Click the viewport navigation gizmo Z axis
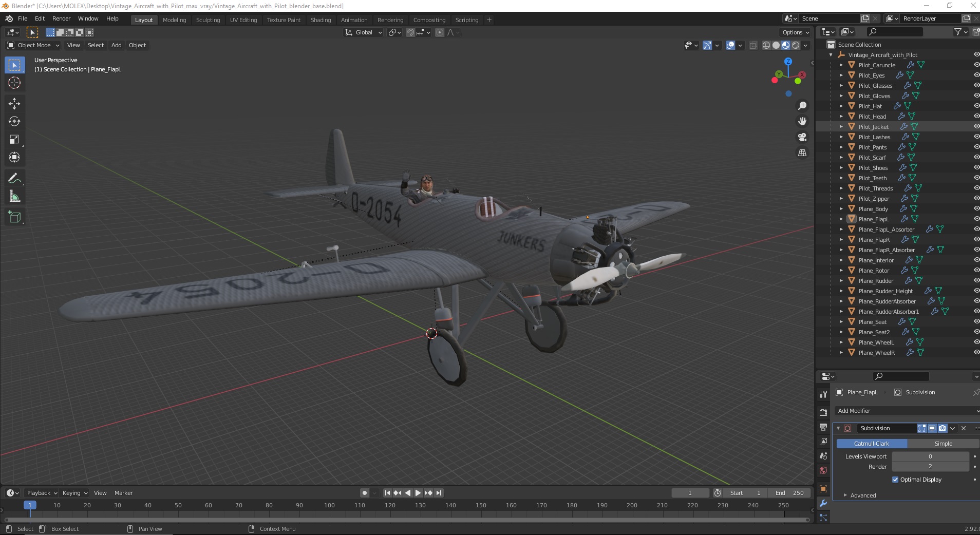The height and width of the screenshot is (535, 980). pyautogui.click(x=788, y=61)
